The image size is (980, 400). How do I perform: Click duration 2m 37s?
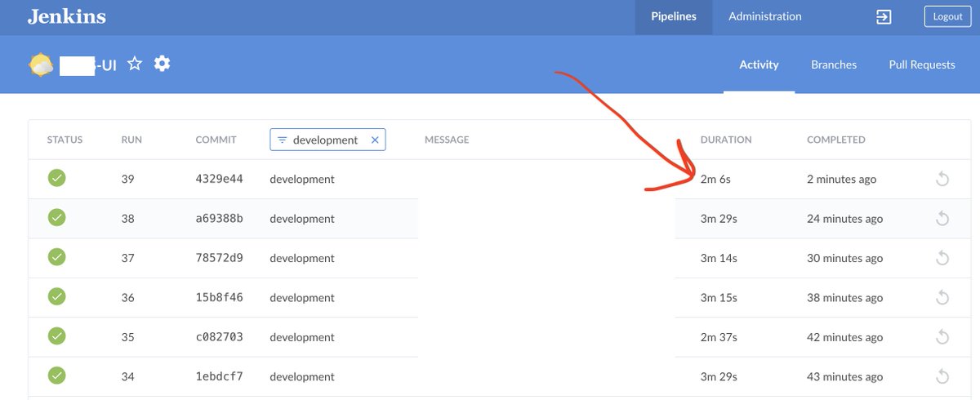(x=719, y=337)
